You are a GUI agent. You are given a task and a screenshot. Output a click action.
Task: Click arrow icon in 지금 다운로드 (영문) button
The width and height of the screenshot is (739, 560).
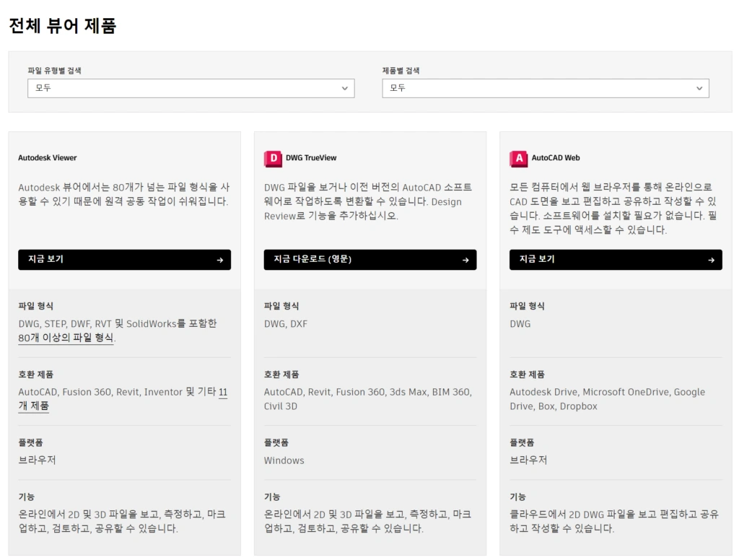coord(465,260)
